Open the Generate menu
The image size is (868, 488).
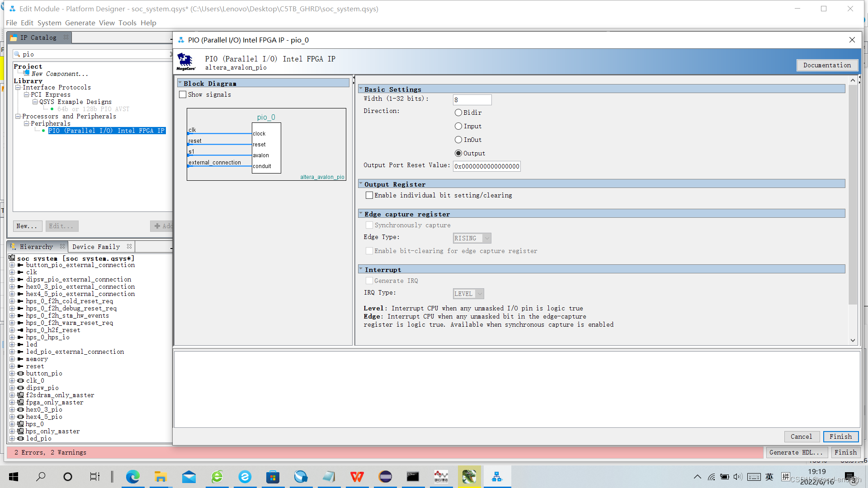click(x=80, y=23)
